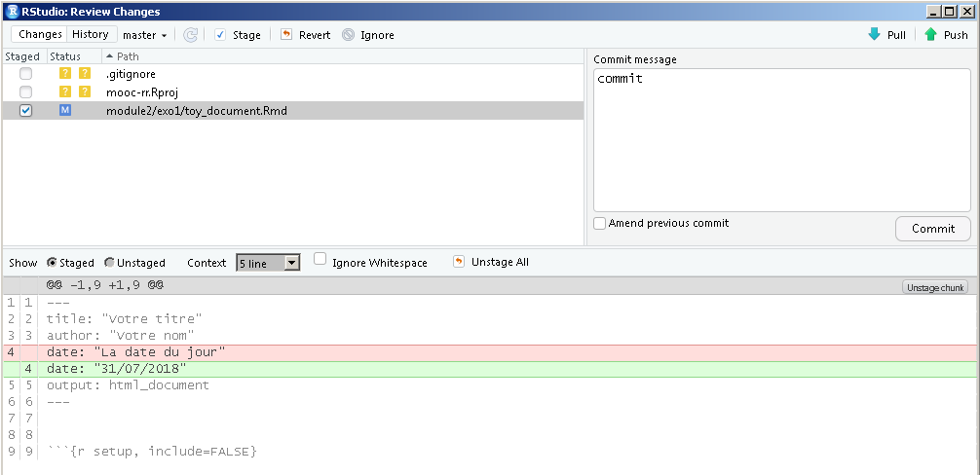Switch to the History tab
The width and height of the screenshot is (980, 475).
click(91, 34)
